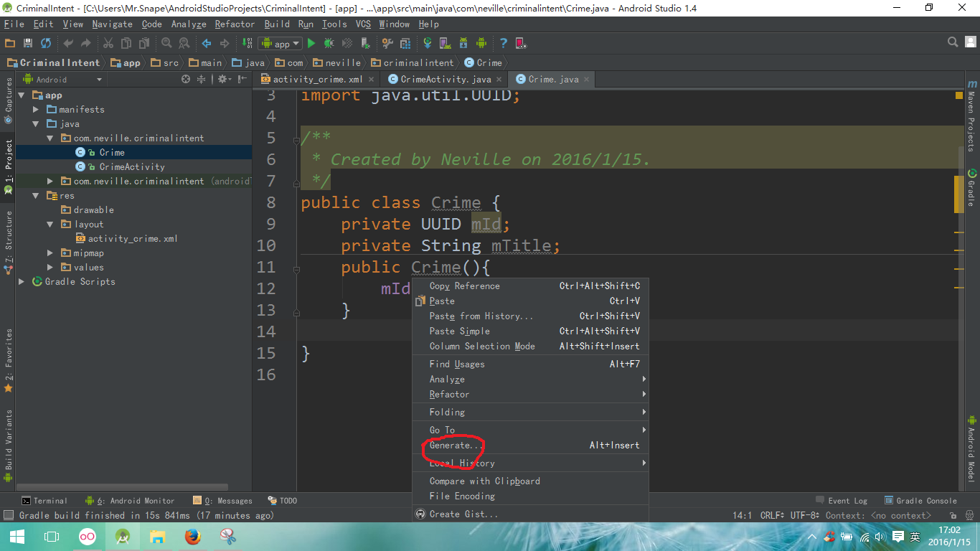Toggle the 7: Structure tool window

[x=8, y=242]
